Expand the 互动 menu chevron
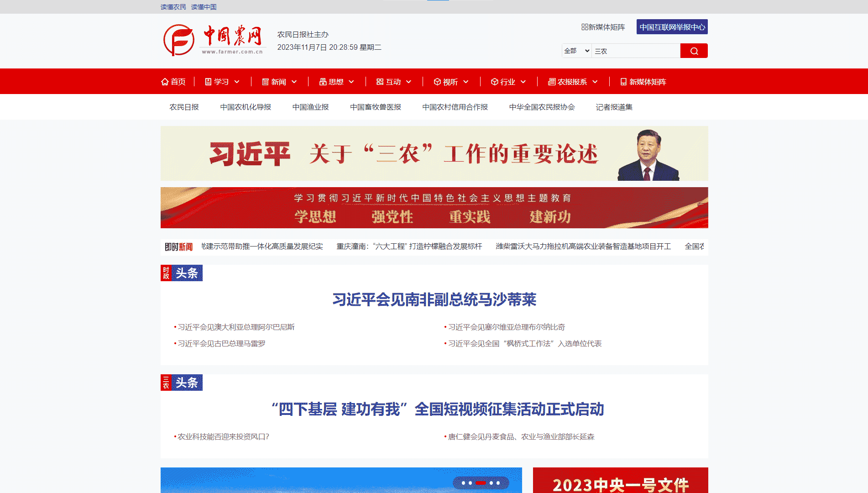 point(409,82)
